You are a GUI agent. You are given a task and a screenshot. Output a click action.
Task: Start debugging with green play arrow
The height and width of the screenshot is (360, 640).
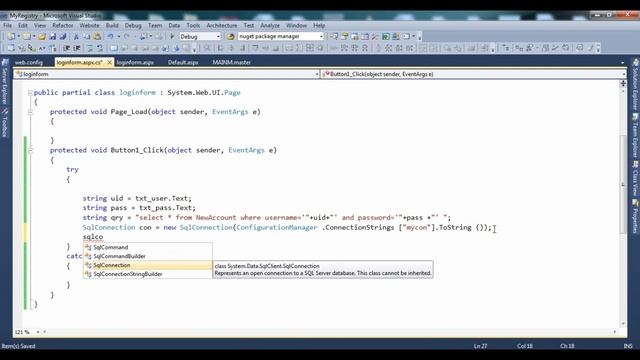172,36
